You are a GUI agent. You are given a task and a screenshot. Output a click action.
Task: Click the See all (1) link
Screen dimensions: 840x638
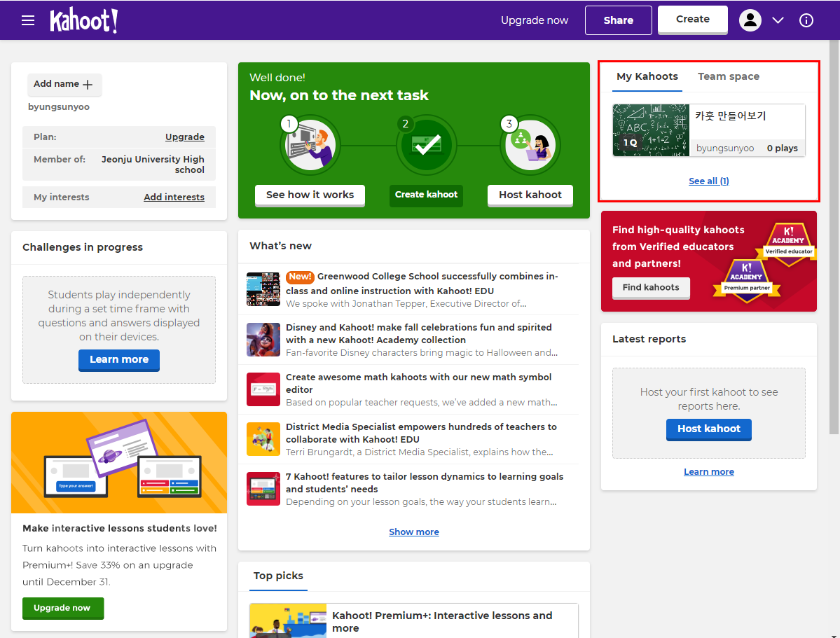[x=709, y=181]
